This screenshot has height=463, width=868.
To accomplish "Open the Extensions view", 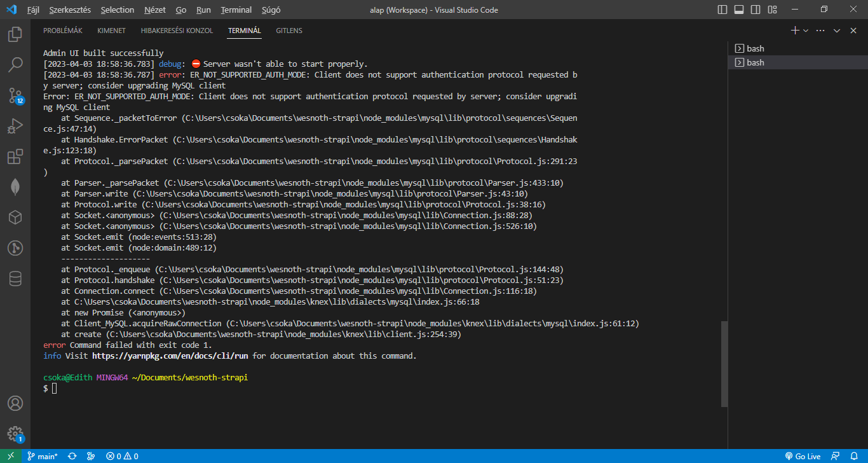I will [15, 156].
